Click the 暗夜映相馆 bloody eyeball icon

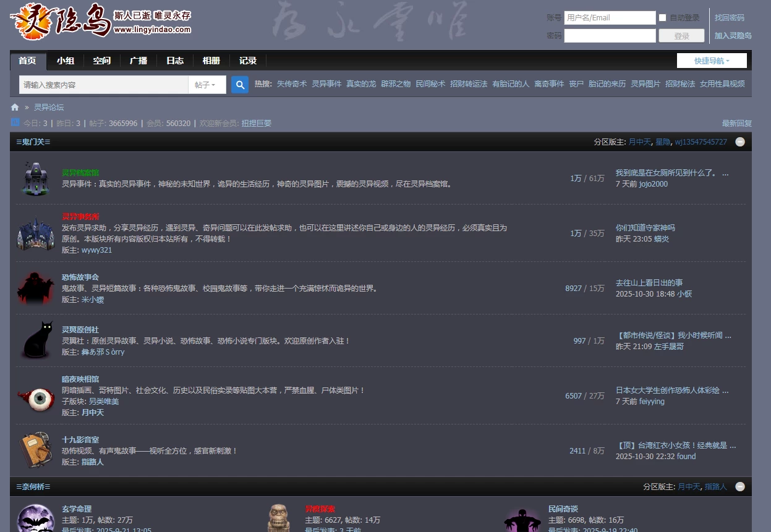click(36, 397)
